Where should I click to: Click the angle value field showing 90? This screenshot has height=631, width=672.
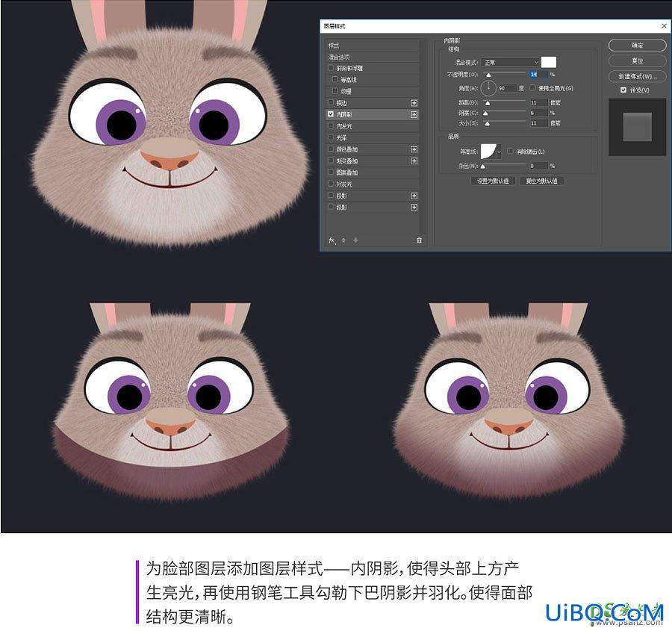(x=507, y=88)
